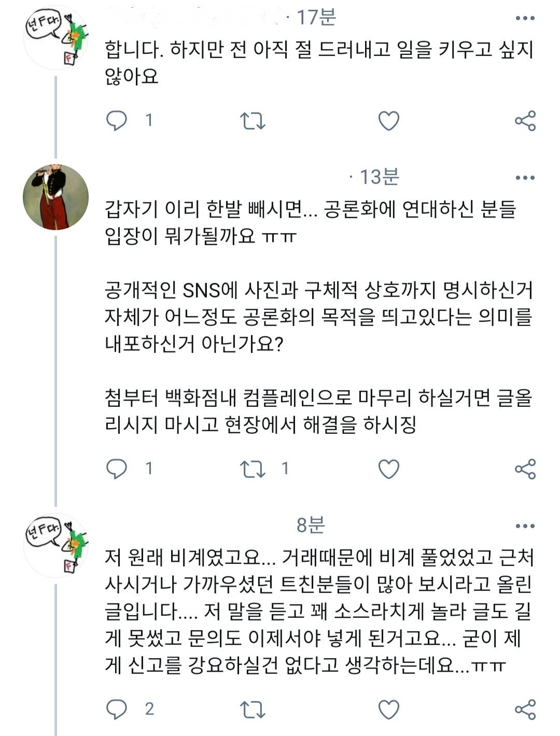560x736 pixels.
Task: Like the 17분 tweet
Action: 388,121
